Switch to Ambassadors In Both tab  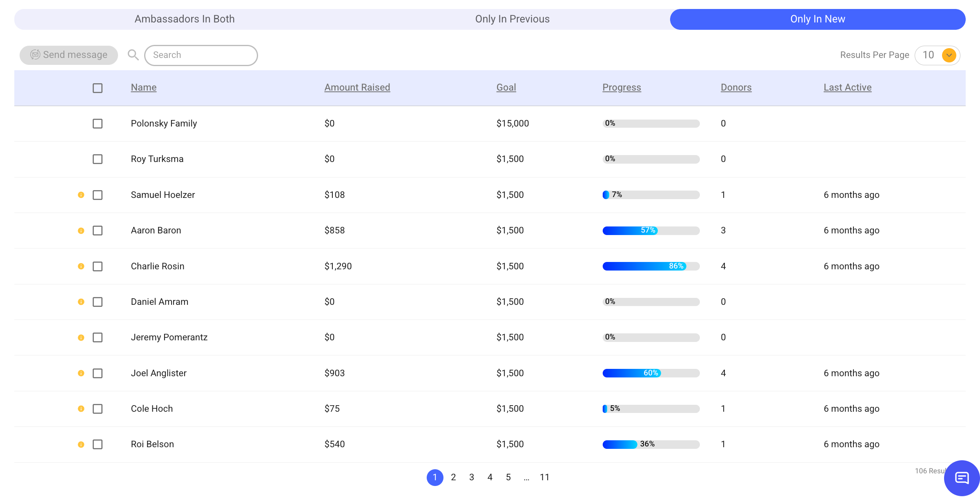[x=185, y=19]
